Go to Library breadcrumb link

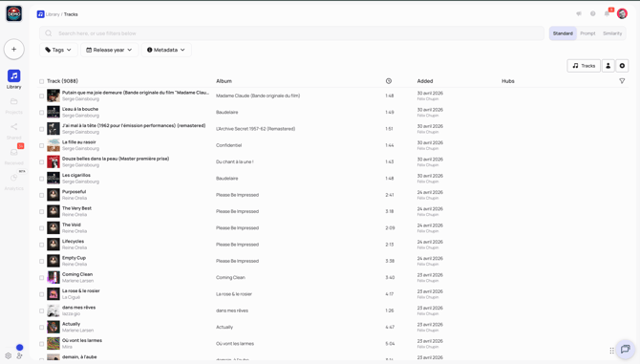(x=53, y=14)
